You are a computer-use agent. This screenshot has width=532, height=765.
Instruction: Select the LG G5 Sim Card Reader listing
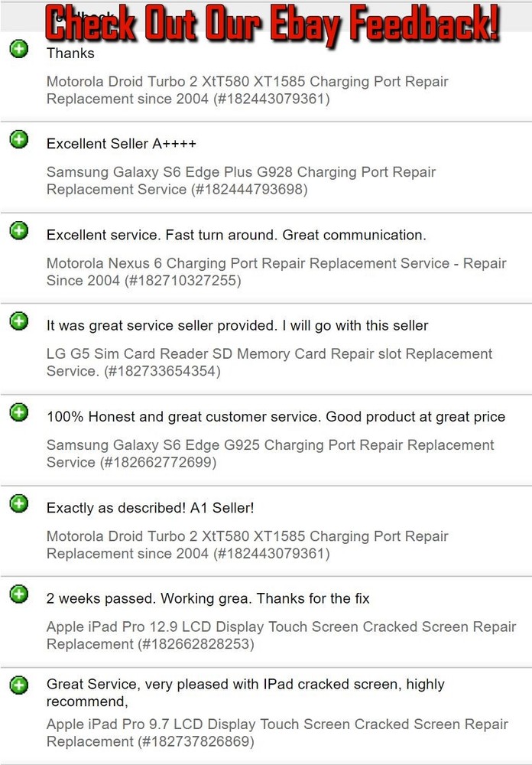(269, 362)
